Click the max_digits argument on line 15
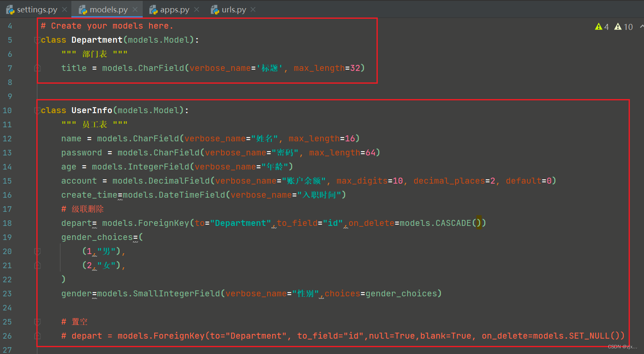The height and width of the screenshot is (354, 644). [x=362, y=181]
